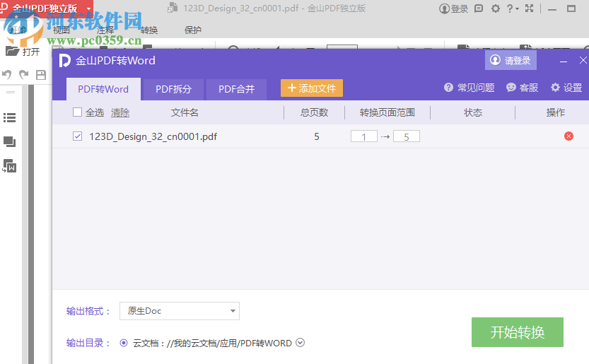Open the help question mark menu
589x364 pixels.
513,8
